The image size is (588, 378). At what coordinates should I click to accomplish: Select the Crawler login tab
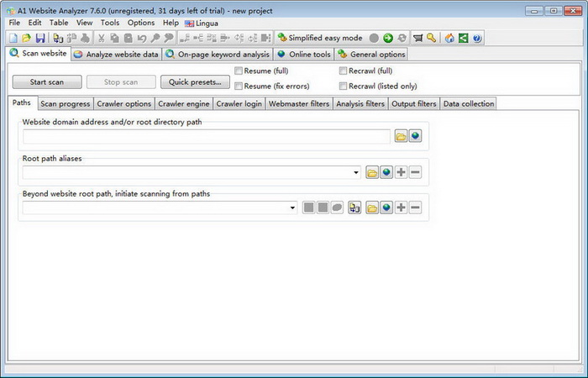coord(239,104)
